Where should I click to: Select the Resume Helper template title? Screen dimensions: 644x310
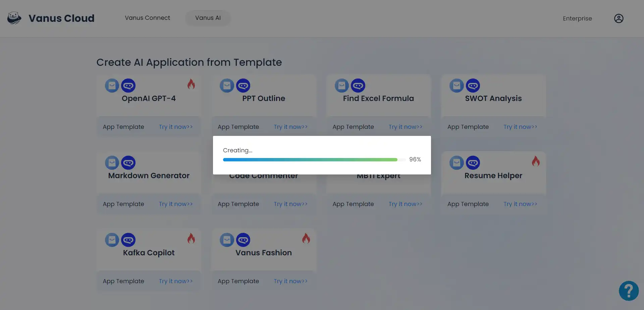(x=493, y=175)
